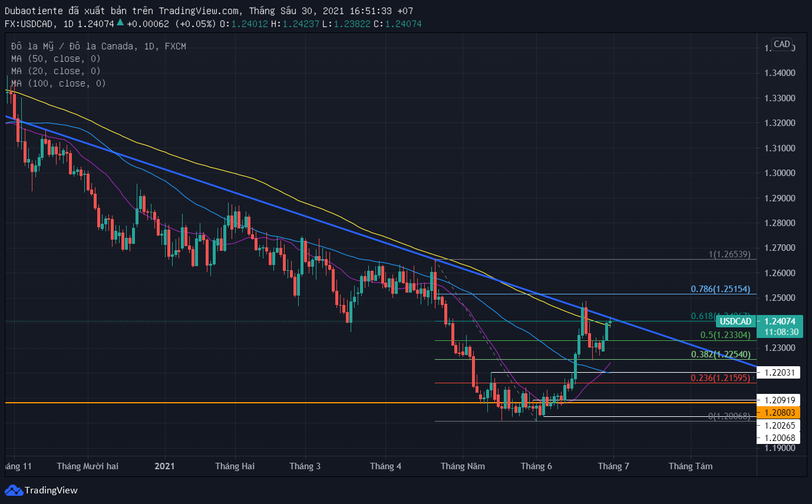Click the Fibonacci 0.382(1.22540) level label
Image resolution: width=812 pixels, height=504 pixels.
(721, 354)
